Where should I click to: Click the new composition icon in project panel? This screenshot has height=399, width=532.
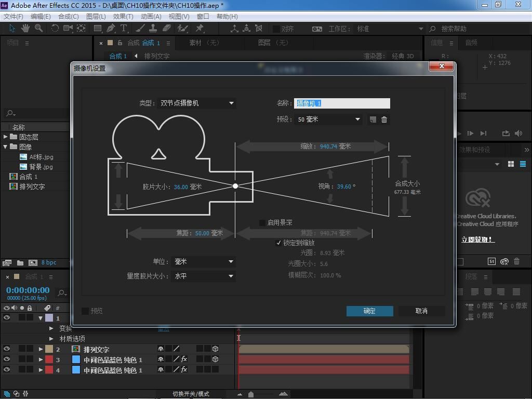[33, 262]
